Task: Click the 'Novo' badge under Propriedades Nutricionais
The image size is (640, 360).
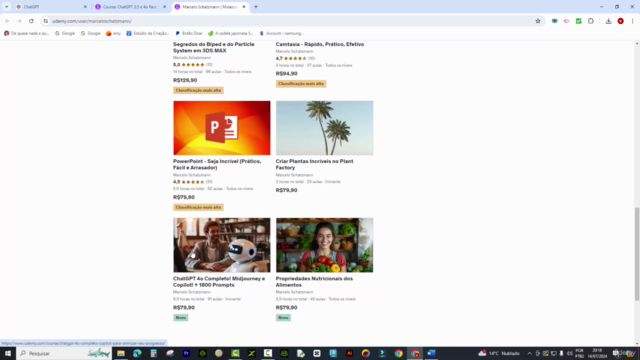Action: (283, 318)
